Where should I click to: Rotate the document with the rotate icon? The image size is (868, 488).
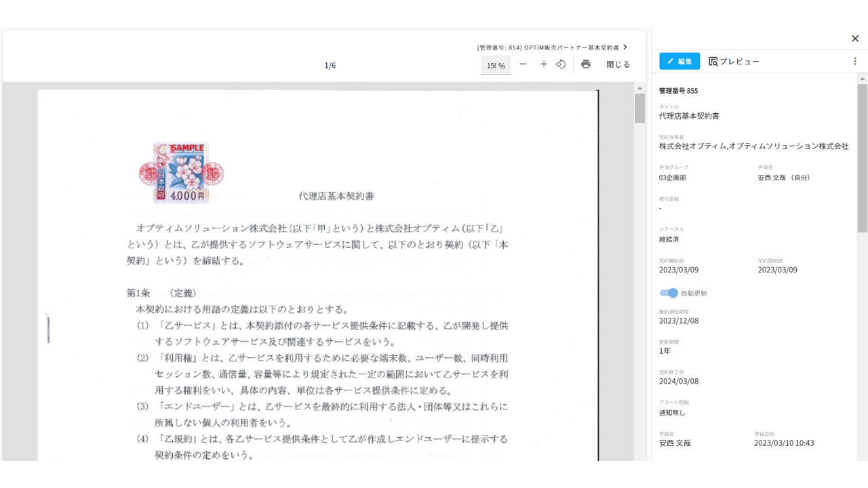[x=561, y=64]
